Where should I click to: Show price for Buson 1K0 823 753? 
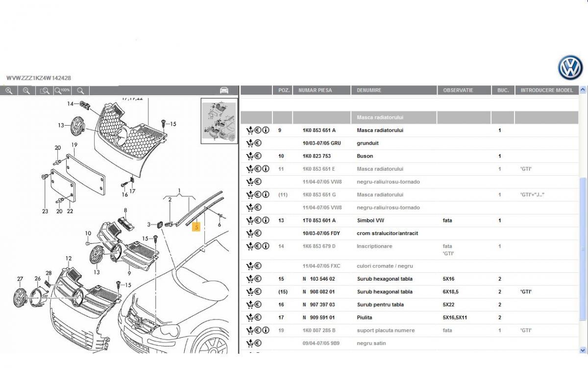258,156
